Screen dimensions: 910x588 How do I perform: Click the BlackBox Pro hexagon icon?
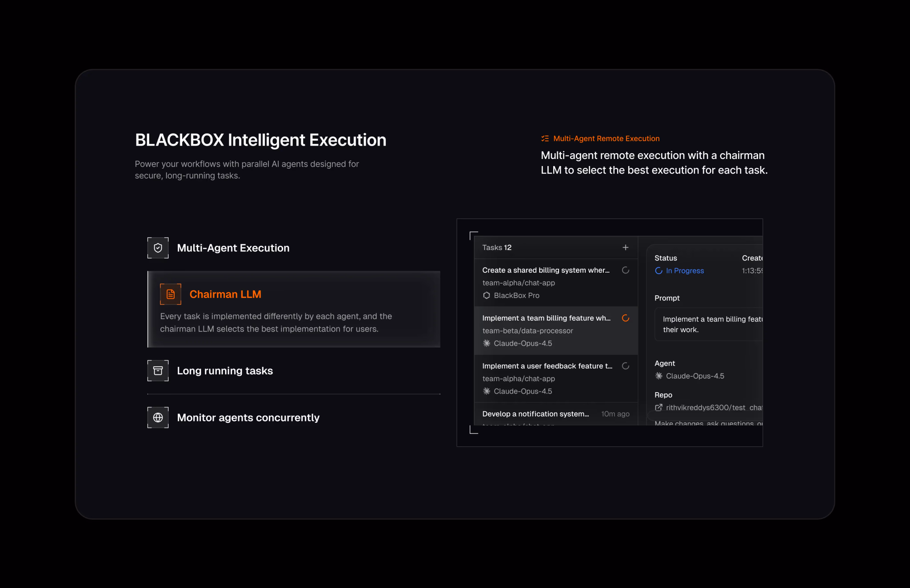pos(487,295)
